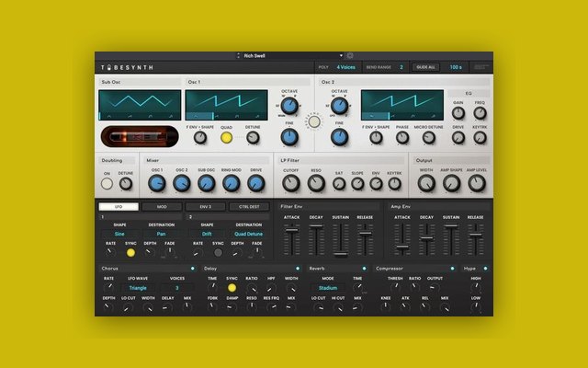
Task: Switch to the LFO tab
Action: (119, 206)
